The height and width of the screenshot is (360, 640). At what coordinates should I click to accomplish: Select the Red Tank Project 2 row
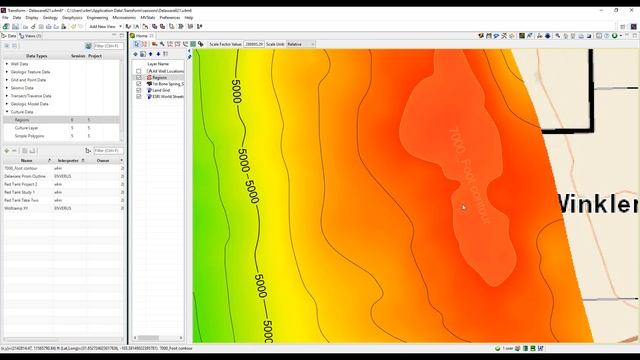pyautogui.click(x=64, y=184)
